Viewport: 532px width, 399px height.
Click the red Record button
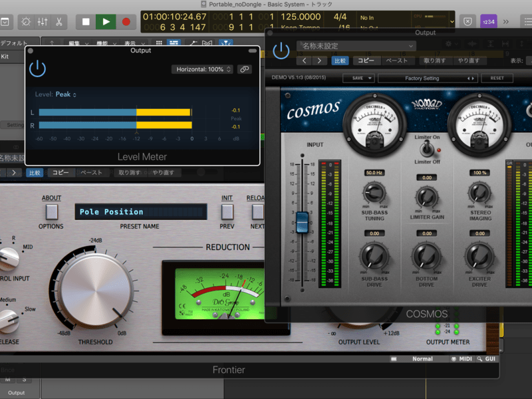(x=126, y=21)
